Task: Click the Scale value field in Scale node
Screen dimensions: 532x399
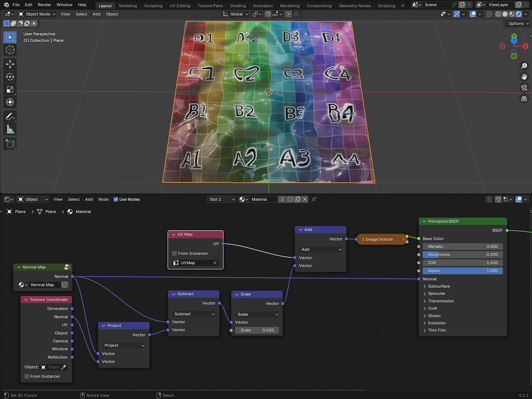Action: (x=257, y=330)
